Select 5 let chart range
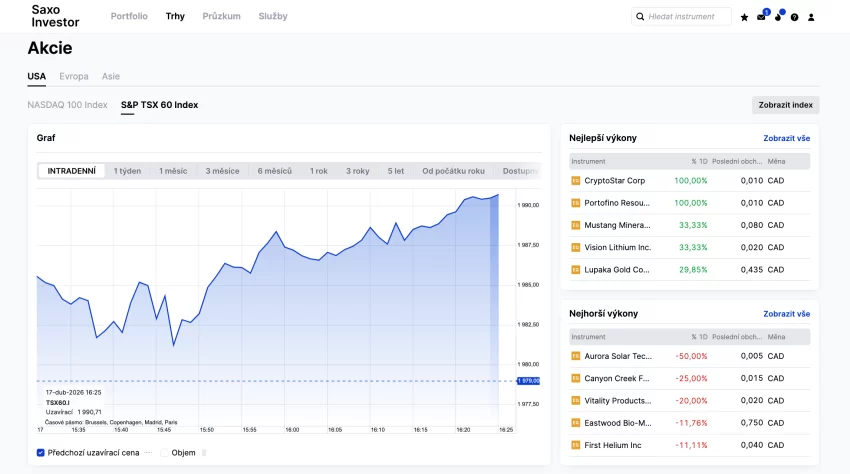The height and width of the screenshot is (474, 850). point(396,171)
